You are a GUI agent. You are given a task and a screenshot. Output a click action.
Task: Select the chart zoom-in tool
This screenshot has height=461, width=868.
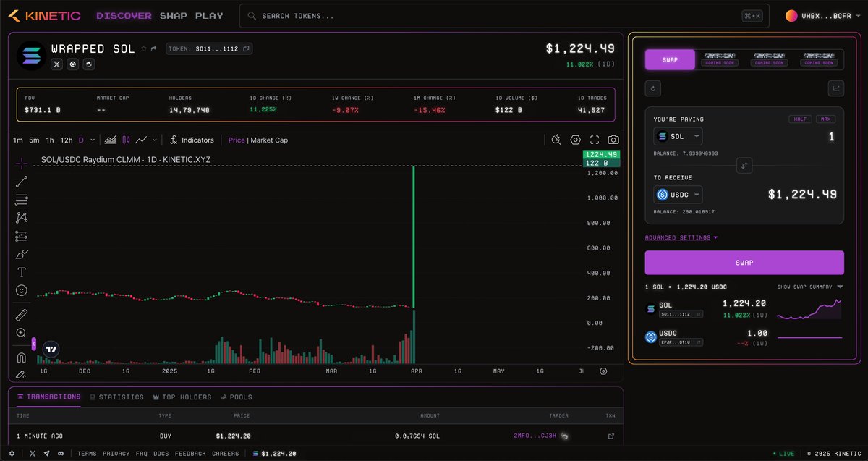point(22,333)
